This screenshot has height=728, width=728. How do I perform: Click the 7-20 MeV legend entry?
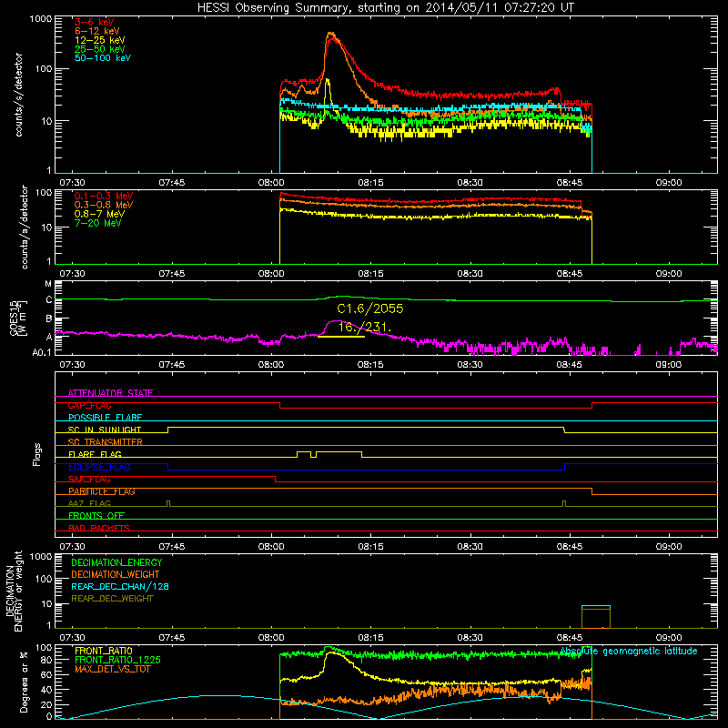(97, 223)
